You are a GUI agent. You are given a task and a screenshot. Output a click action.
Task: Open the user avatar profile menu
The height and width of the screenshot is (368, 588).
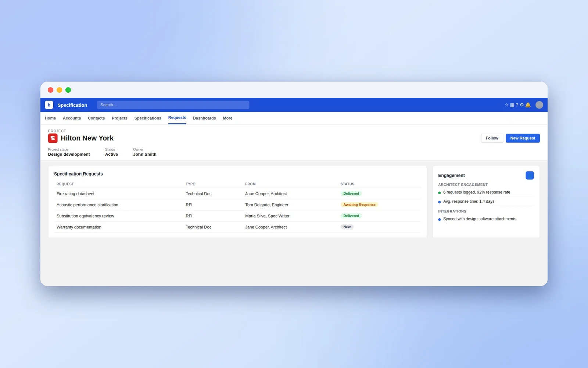click(x=539, y=105)
